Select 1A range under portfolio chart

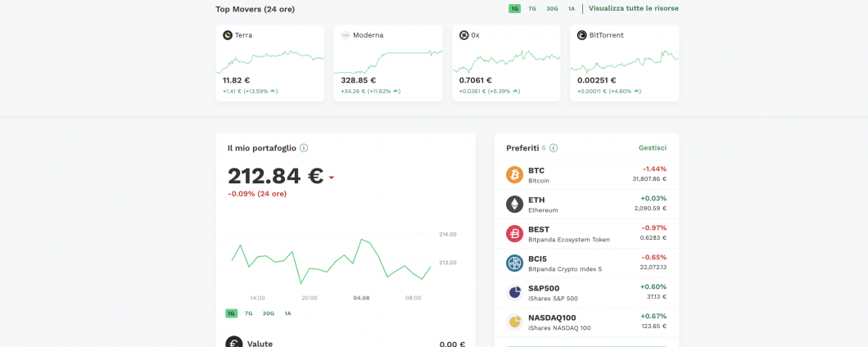tap(288, 313)
